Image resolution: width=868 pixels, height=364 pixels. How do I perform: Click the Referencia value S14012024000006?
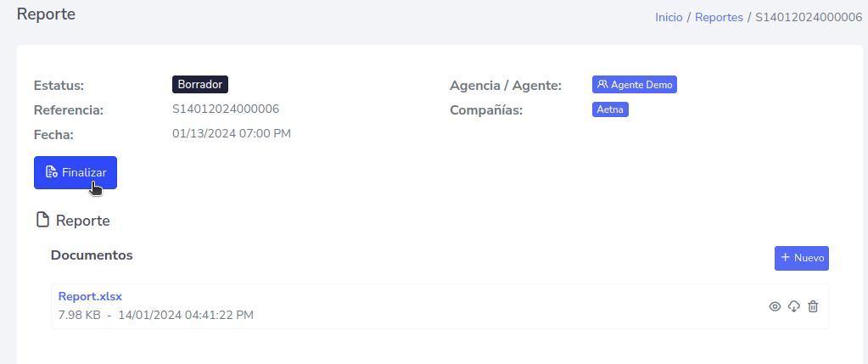pyautogui.click(x=226, y=109)
